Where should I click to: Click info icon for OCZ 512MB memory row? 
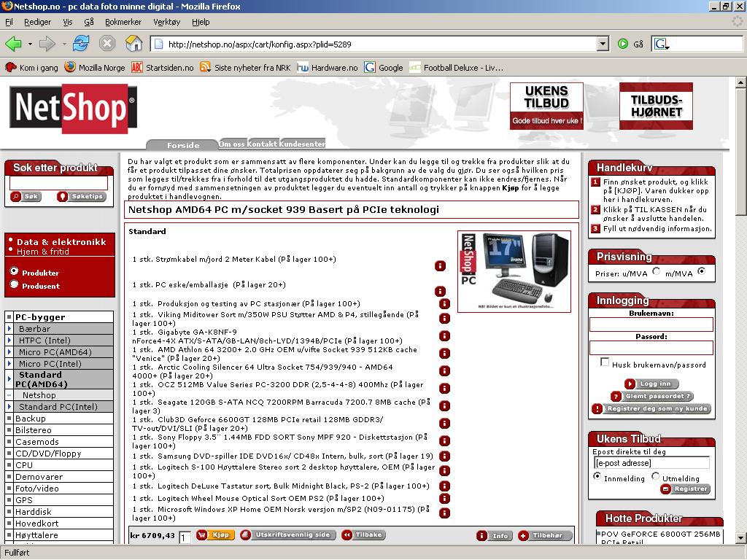pos(444,389)
